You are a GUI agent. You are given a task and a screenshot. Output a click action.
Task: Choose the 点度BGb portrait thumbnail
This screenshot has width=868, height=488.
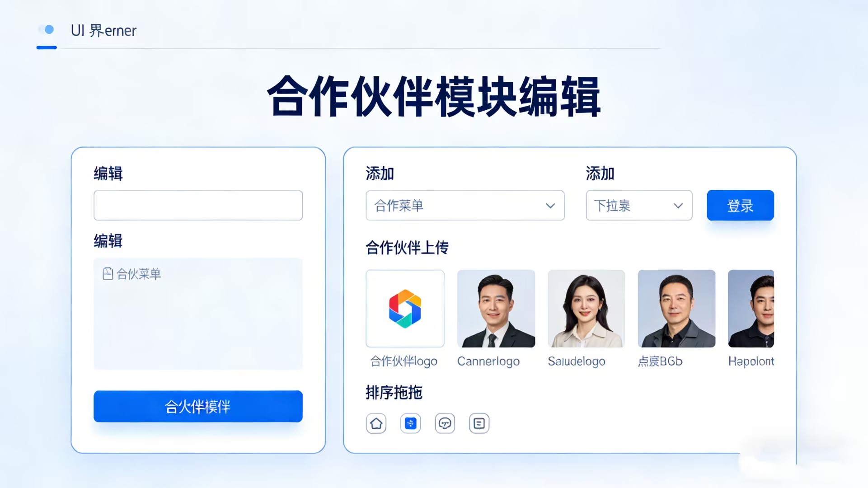pyautogui.click(x=676, y=309)
